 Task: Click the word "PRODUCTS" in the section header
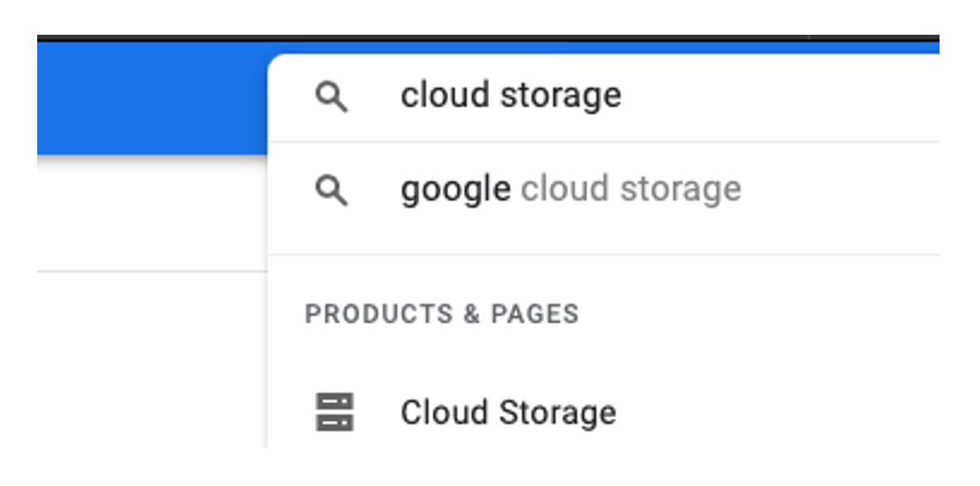379,314
